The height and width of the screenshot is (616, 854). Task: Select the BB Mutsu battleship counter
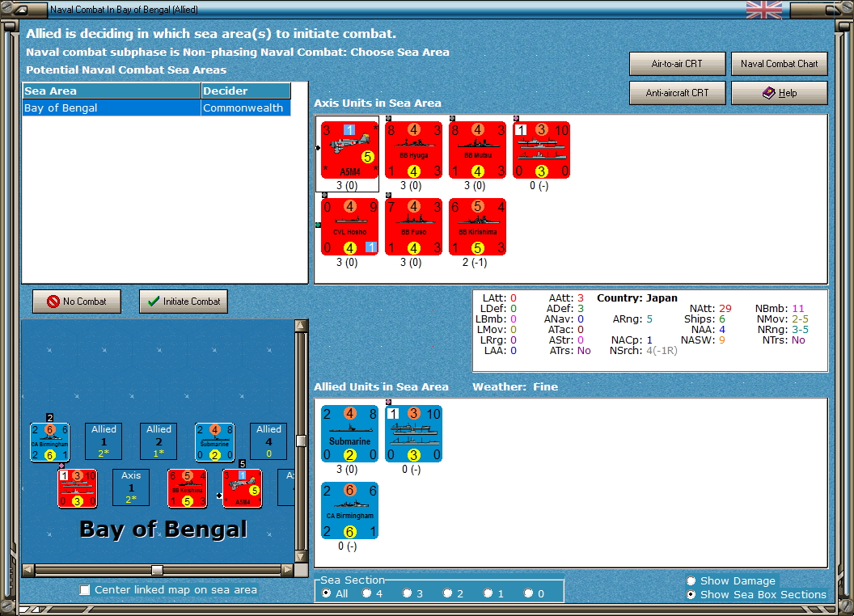pos(478,150)
